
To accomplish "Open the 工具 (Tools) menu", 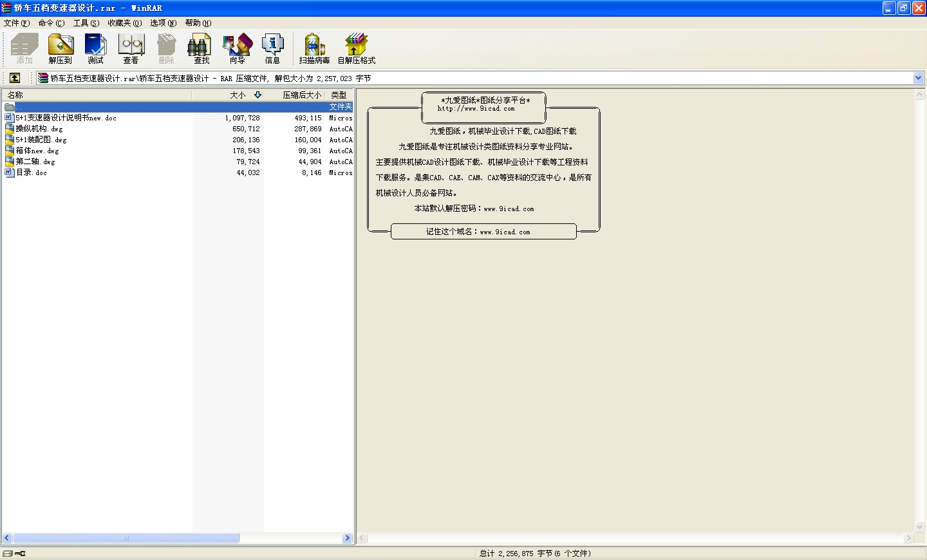I will coord(86,23).
